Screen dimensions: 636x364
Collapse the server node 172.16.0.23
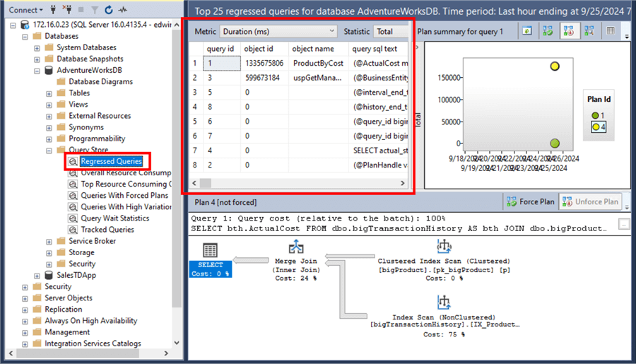click(13, 25)
